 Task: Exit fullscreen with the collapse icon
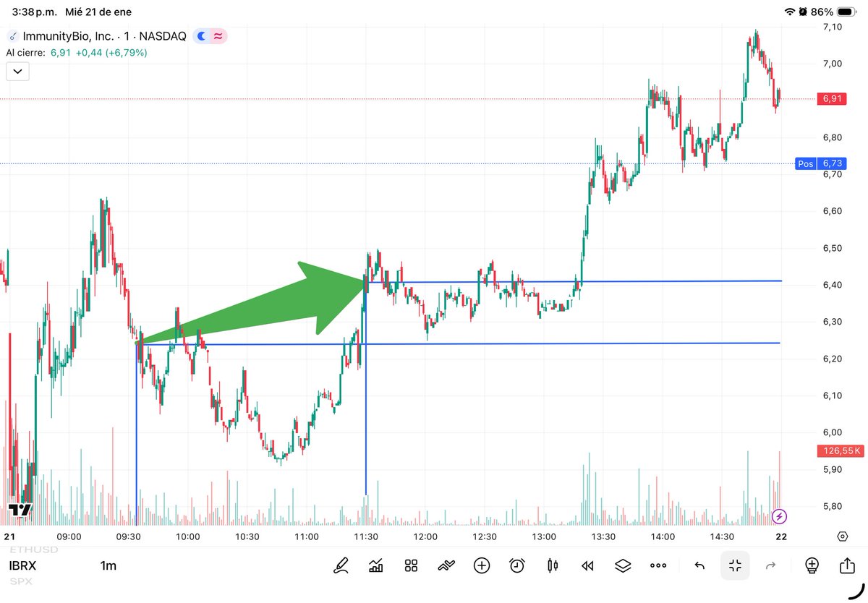(736, 566)
